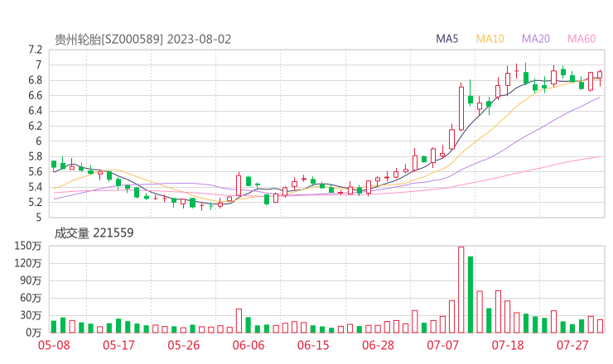Click the 150万 volume axis label

pyautogui.click(x=28, y=246)
